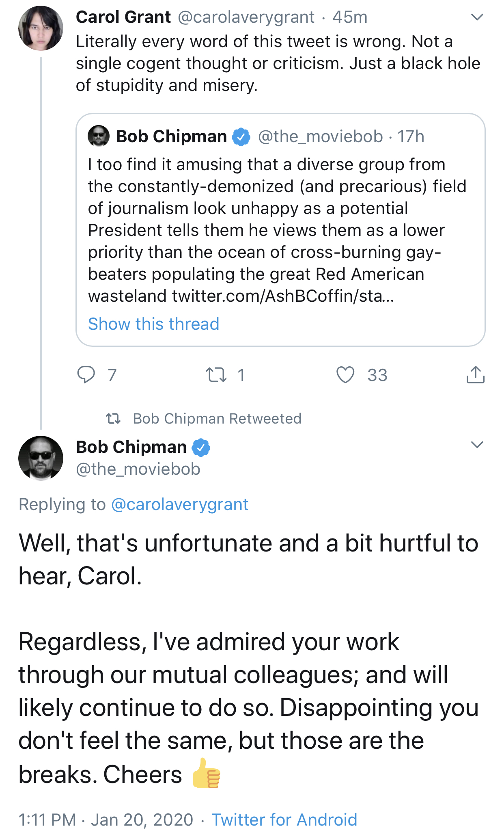Click the small retweet icon beside 'Bob Chipman Retweeted'
Screen dimensions: 504x839
coord(113,418)
